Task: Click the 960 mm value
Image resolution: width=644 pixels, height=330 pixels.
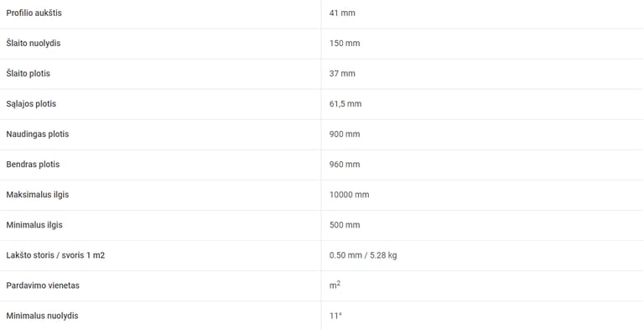Action: [345, 165]
